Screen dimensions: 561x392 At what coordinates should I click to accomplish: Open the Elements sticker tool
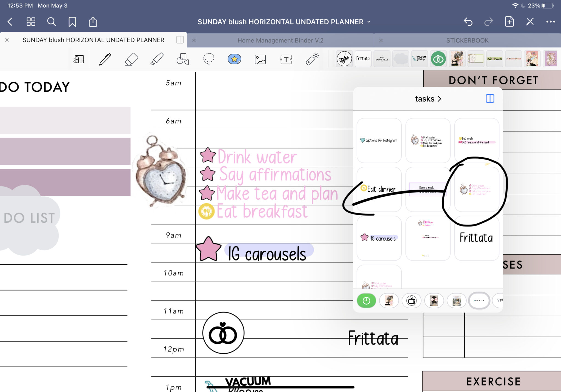(234, 59)
